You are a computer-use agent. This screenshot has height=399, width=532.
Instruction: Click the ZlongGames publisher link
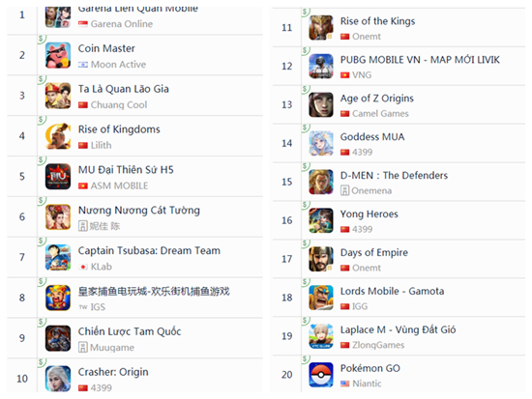coord(378,345)
